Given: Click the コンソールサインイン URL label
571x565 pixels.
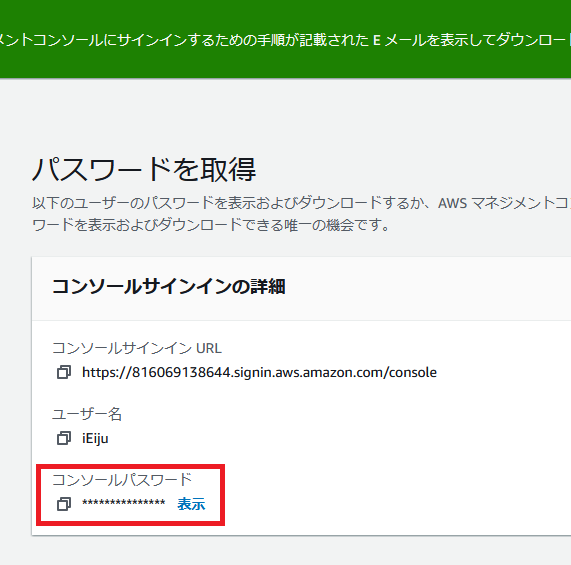Looking at the screenshot, I should pyautogui.click(x=137, y=348).
